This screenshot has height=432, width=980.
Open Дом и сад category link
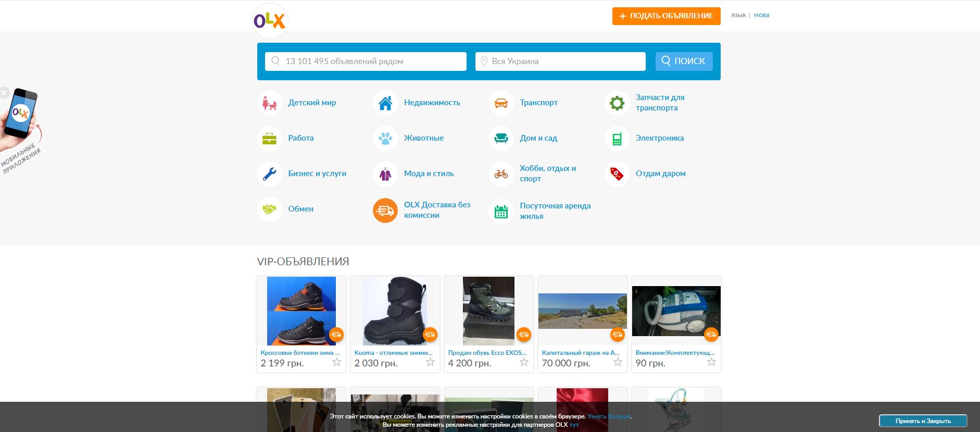tap(538, 138)
